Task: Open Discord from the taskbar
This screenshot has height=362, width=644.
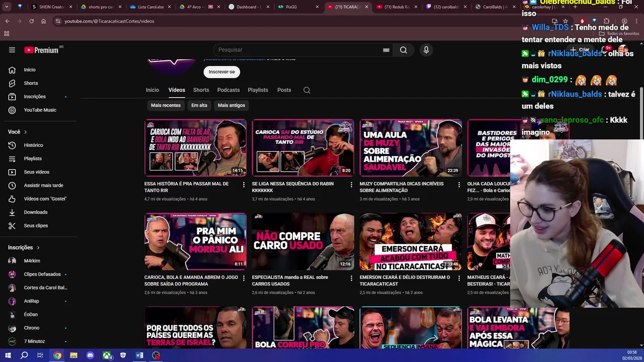Action: coord(90,355)
